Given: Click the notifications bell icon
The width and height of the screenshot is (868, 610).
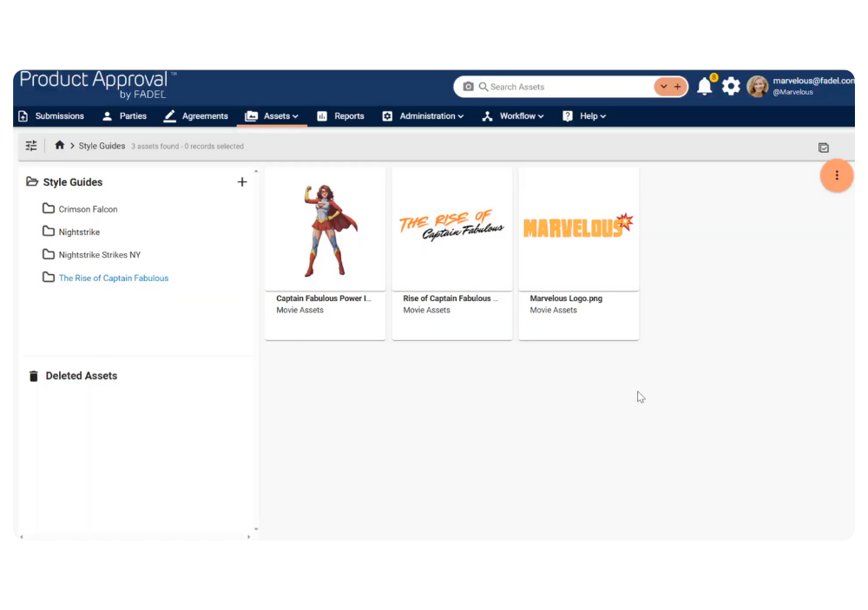Looking at the screenshot, I should pos(704,87).
